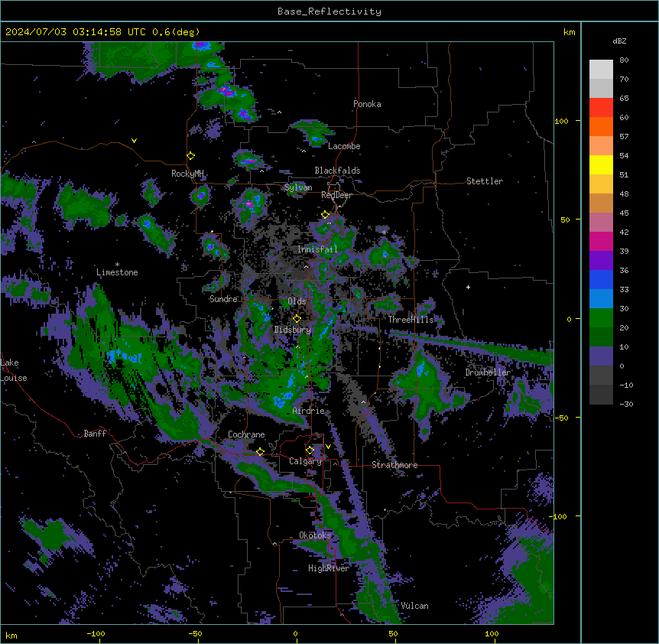Click the yellow diamond marker above Calgary label
The image size is (659, 644).
[310, 450]
